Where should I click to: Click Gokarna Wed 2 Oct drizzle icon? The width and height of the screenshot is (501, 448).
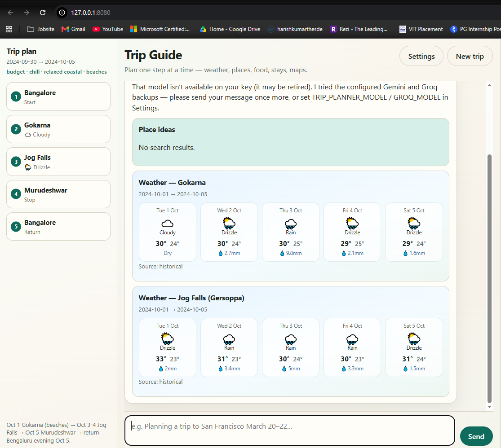pyautogui.click(x=229, y=223)
